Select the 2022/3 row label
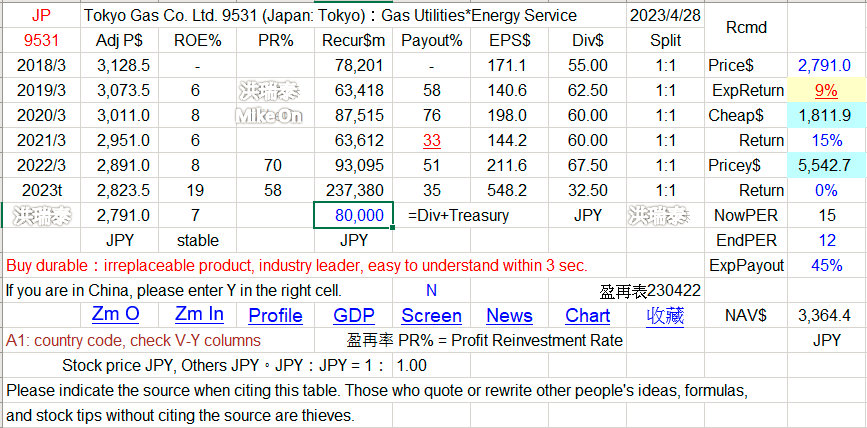 pos(41,165)
